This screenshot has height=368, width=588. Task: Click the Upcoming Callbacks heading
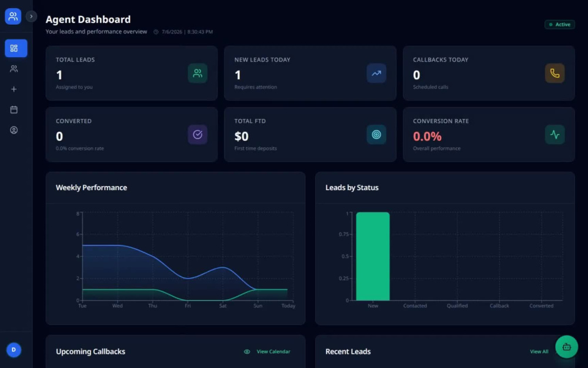pyautogui.click(x=91, y=352)
